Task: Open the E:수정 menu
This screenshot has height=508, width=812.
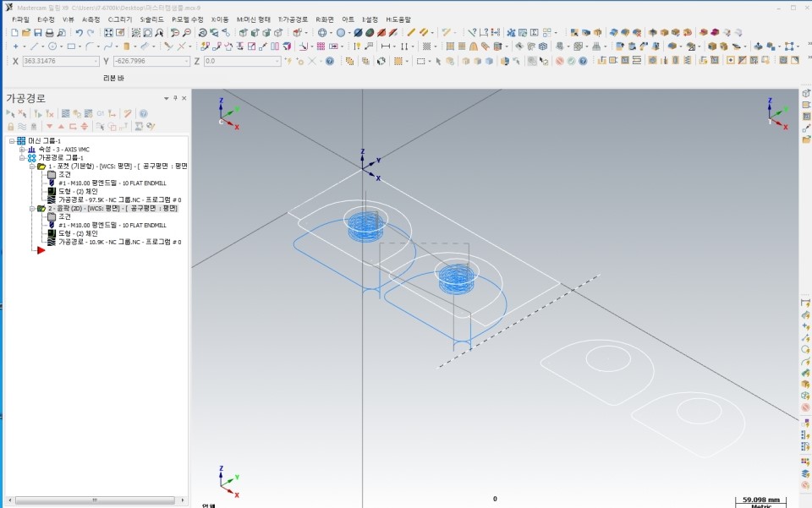Action: tap(46, 19)
